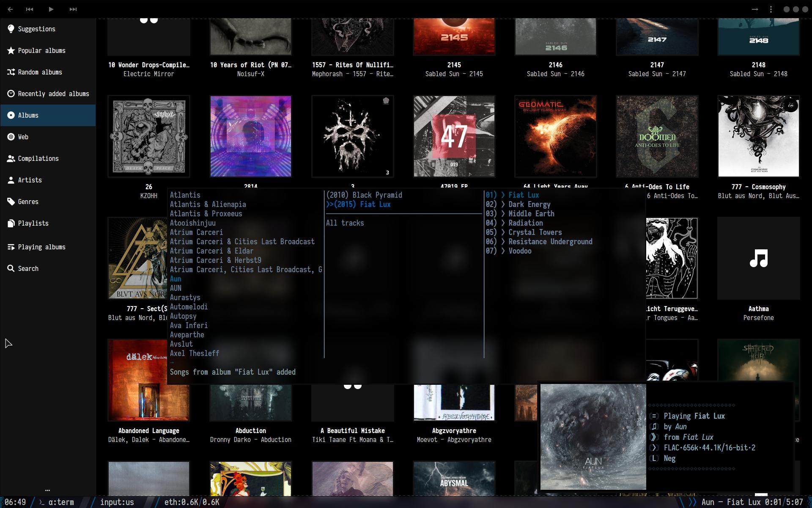The image size is (812, 508).
Task: Open the Aathma album with the music note placeholder
Action: (759, 258)
